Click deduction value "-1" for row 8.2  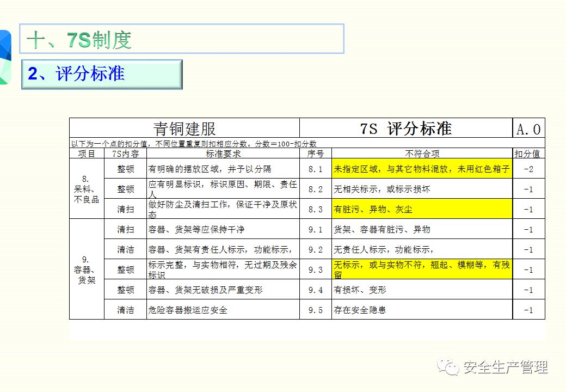(528, 189)
